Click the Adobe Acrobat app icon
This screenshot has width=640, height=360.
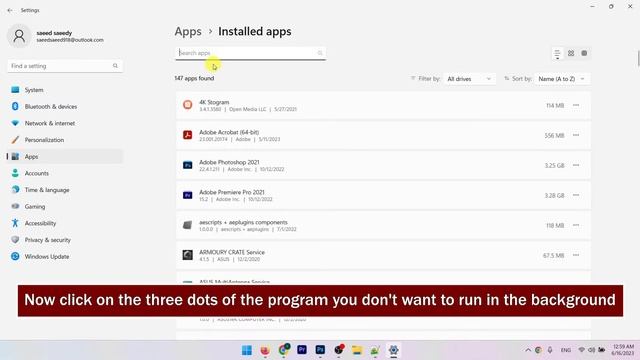coord(187,135)
